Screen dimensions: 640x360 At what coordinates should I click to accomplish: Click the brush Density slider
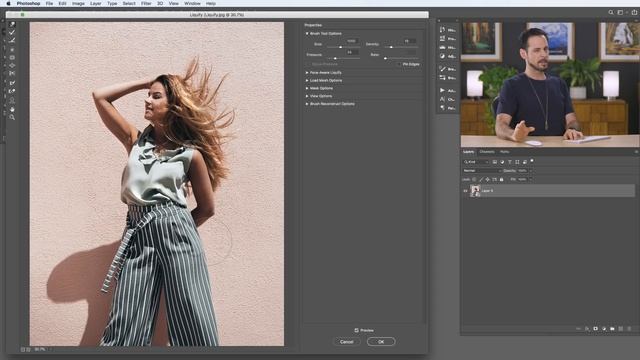[402, 47]
